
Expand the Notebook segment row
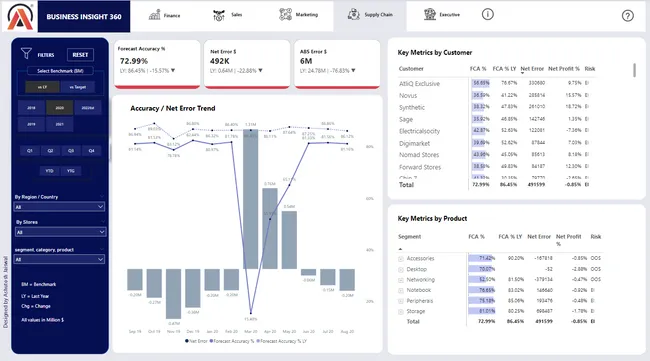click(x=401, y=291)
